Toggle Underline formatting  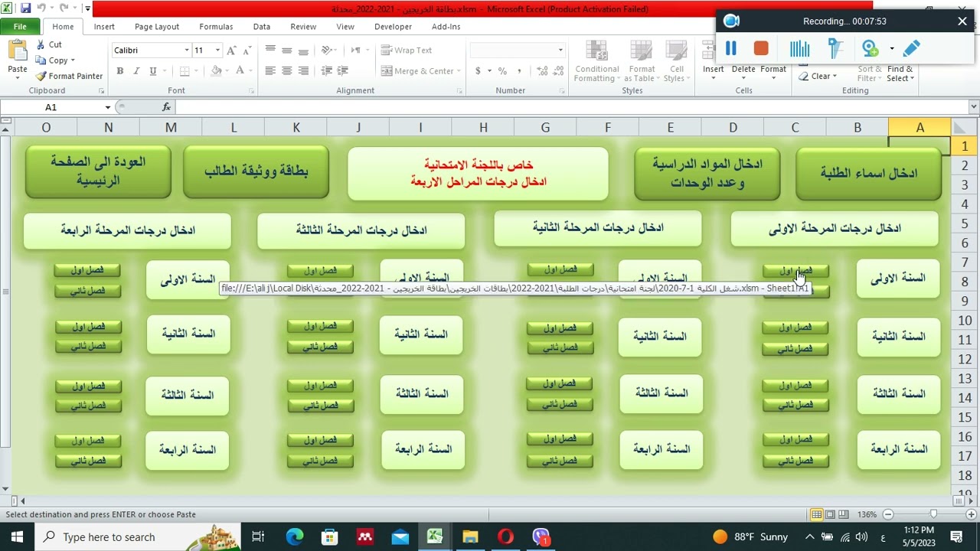click(x=153, y=70)
